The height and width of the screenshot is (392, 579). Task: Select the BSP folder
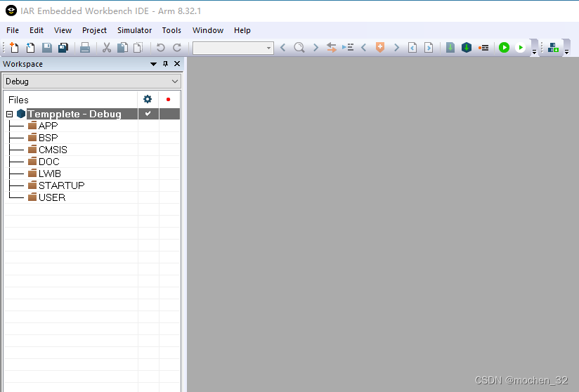48,138
